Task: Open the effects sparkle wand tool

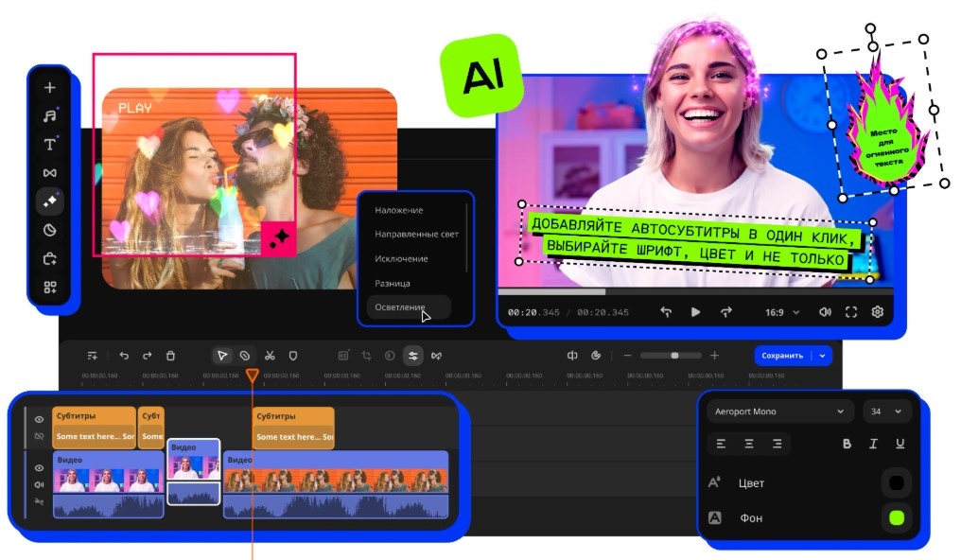Action: (49, 201)
